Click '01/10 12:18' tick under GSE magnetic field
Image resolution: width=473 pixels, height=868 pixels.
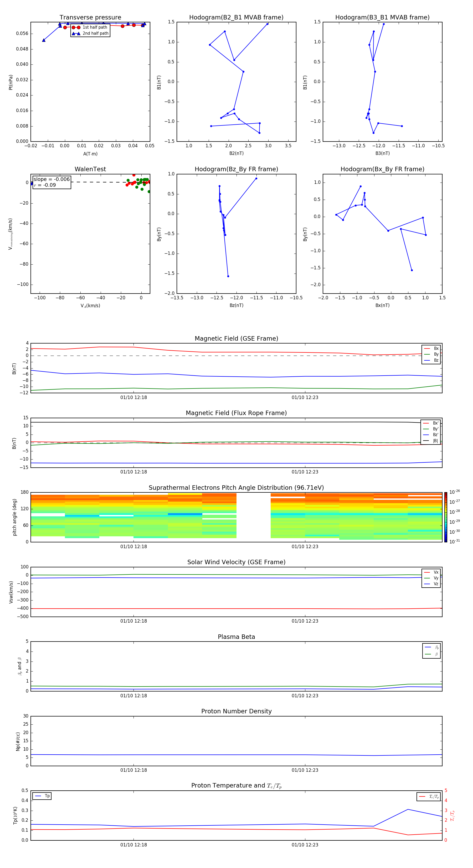click(x=134, y=397)
